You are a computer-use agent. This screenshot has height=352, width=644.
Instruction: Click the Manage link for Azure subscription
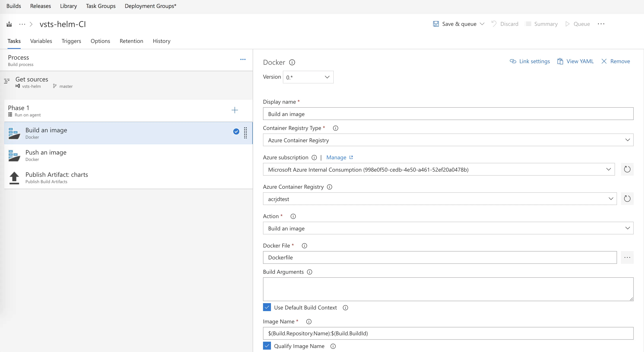(336, 158)
